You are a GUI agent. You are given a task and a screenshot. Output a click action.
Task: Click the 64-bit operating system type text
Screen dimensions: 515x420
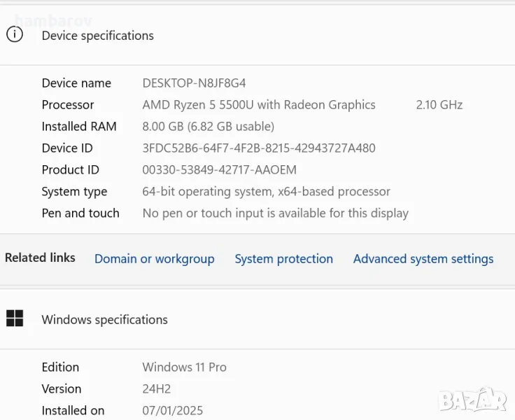click(266, 192)
